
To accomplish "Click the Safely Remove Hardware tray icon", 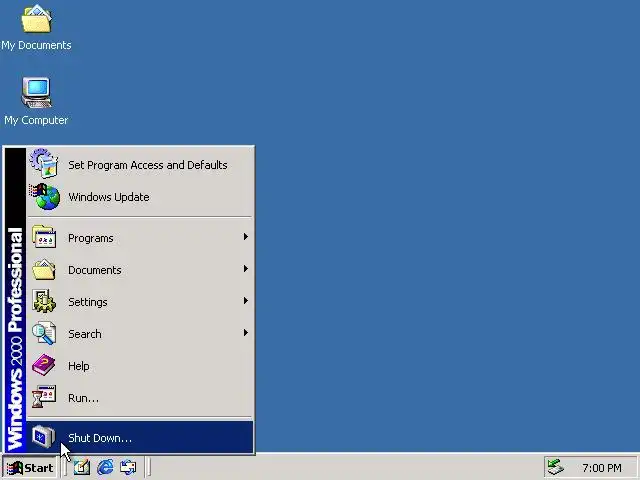I will click(x=556, y=467).
